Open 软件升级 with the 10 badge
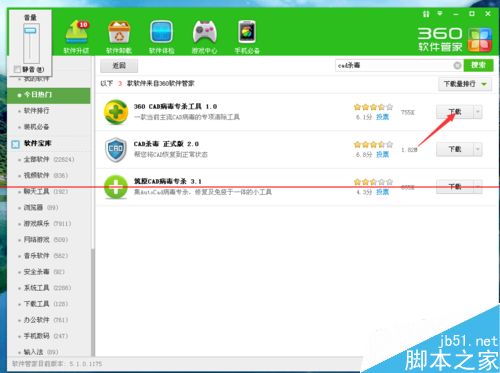This screenshot has width=500, height=373. [x=77, y=37]
